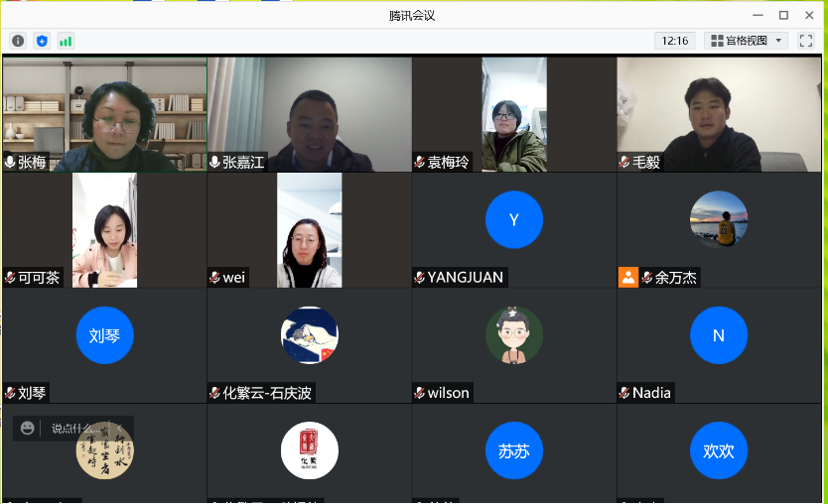Click the 12:16 meeting timer
828x504 pixels.
click(675, 41)
